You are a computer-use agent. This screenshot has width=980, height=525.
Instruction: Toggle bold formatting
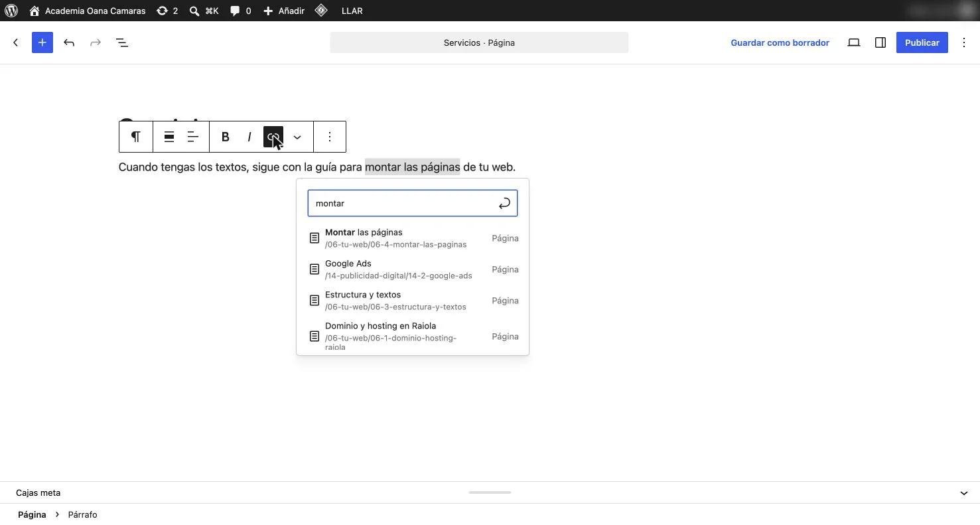click(x=226, y=137)
